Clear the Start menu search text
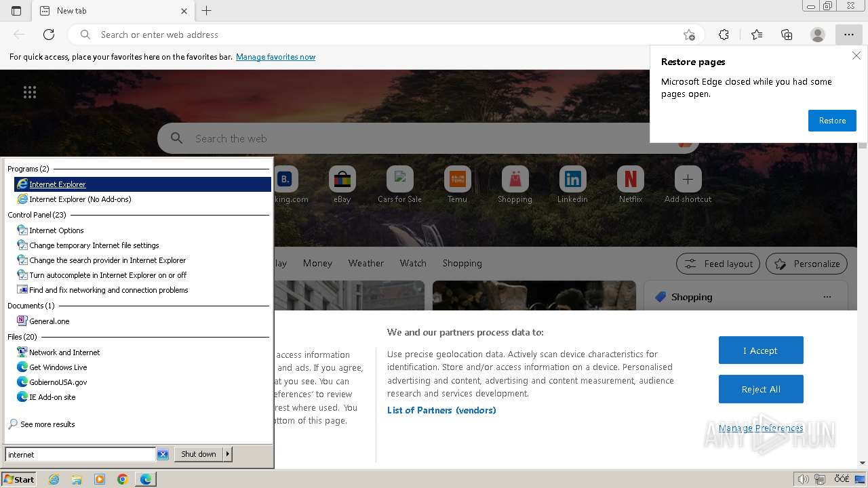The image size is (868, 488). pyautogui.click(x=163, y=455)
